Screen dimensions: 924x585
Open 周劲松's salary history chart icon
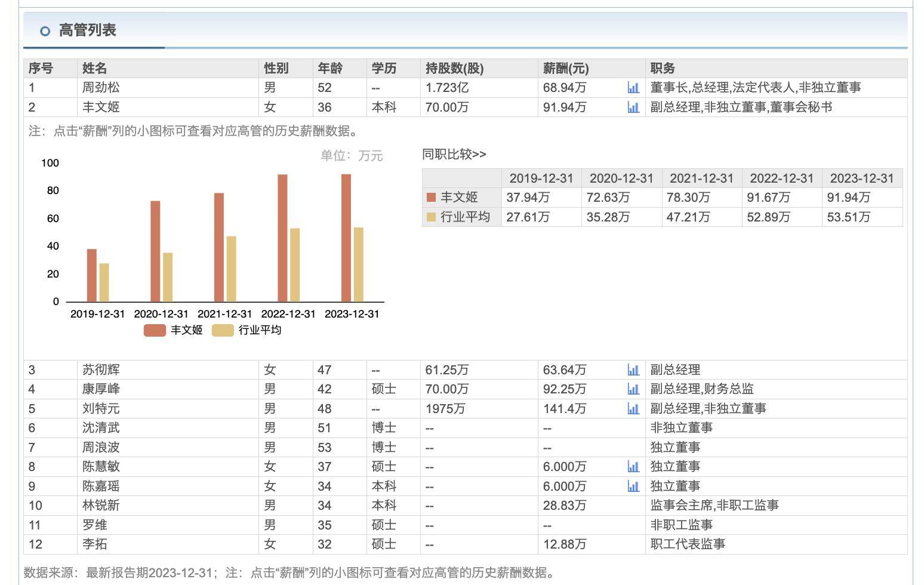pos(633,87)
